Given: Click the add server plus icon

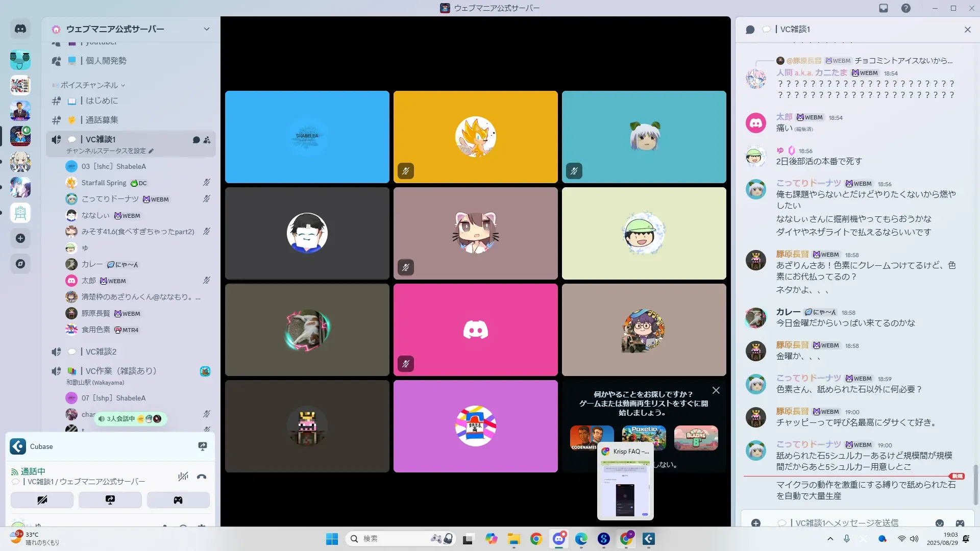Looking at the screenshot, I should point(20,238).
